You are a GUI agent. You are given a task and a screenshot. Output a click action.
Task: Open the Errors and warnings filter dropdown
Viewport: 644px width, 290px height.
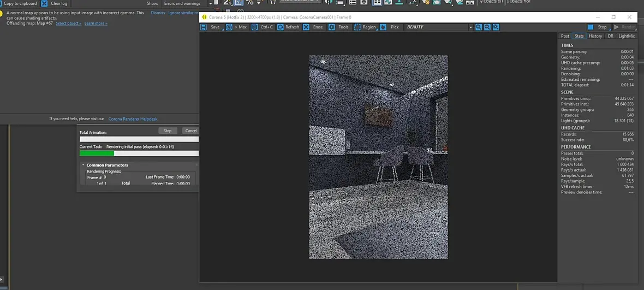tap(186, 4)
